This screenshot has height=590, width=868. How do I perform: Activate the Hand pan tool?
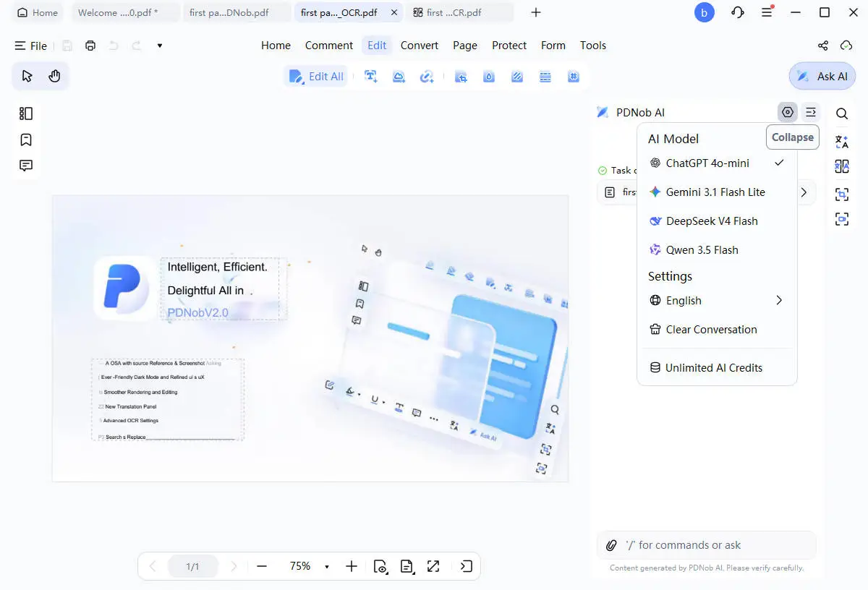coord(54,76)
